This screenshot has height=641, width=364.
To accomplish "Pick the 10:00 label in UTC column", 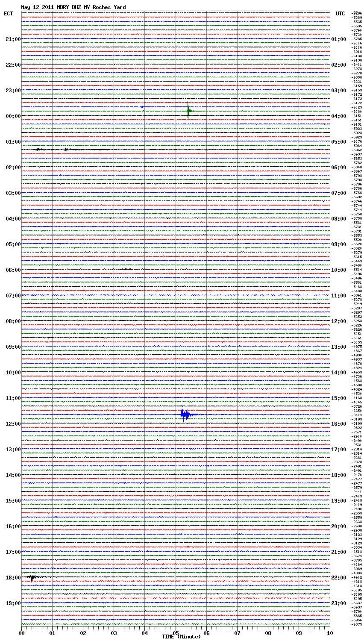I will pos(339,270).
